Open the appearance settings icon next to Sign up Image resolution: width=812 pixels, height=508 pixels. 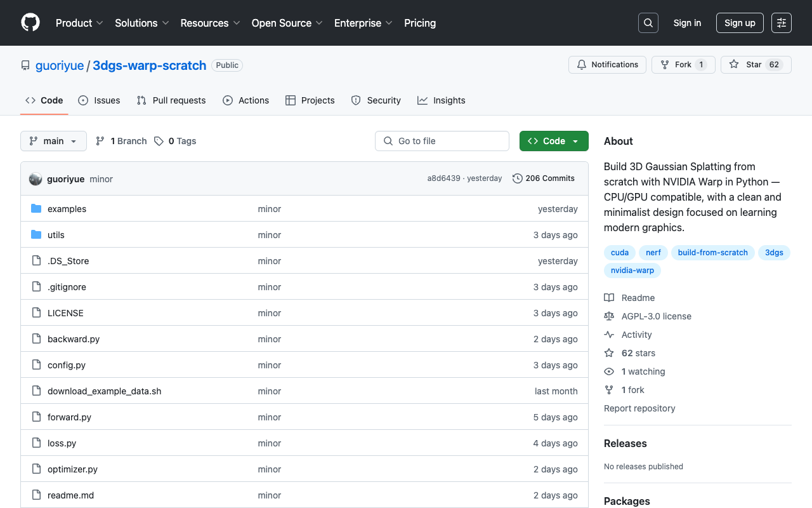pos(782,23)
